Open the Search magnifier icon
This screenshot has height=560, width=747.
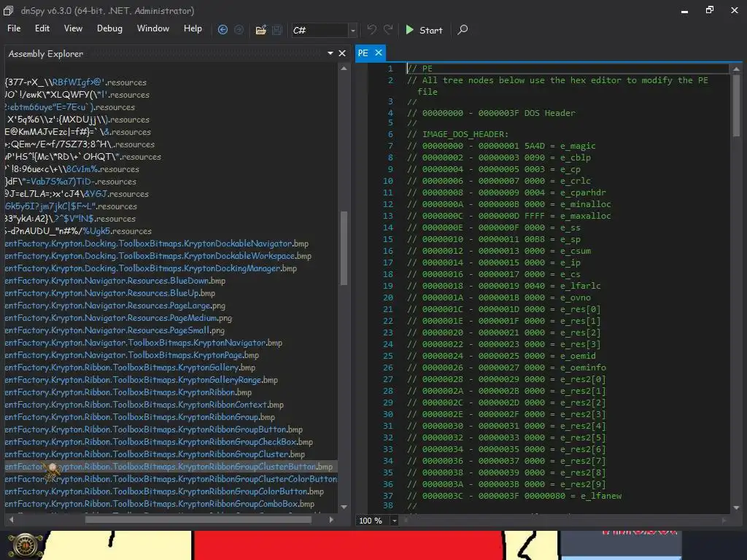(x=462, y=30)
